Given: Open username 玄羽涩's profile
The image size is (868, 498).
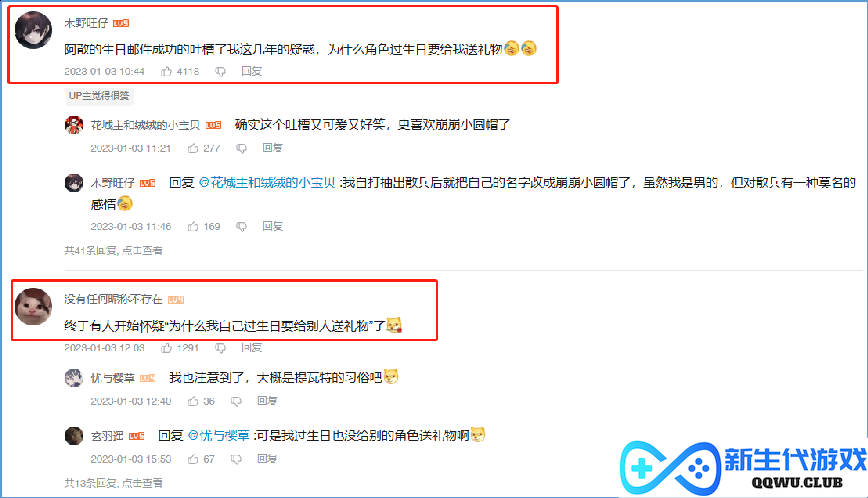Looking at the screenshot, I should (107, 436).
